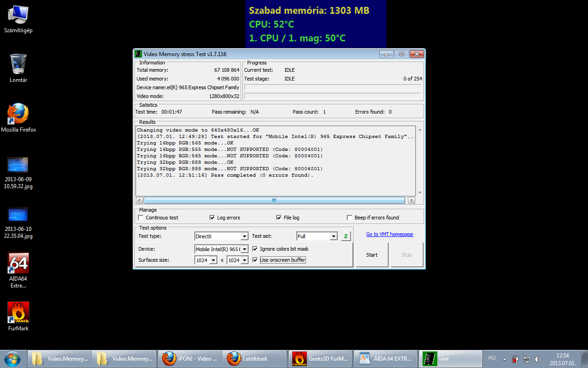
Task: Switch to iPON! Firefox taskbar window
Action: point(190,359)
